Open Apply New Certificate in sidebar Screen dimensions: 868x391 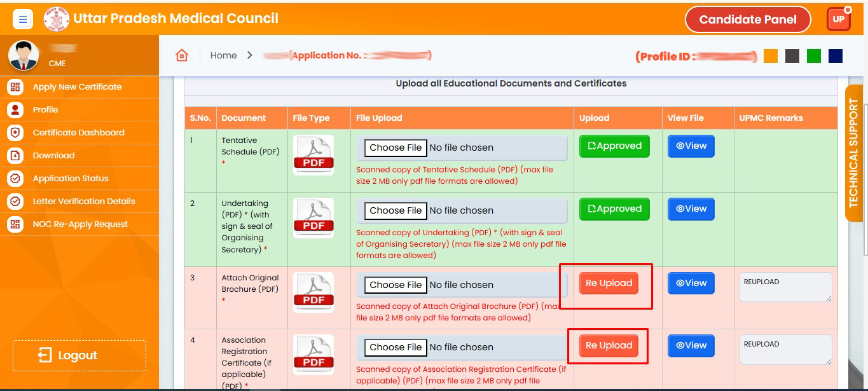77,87
